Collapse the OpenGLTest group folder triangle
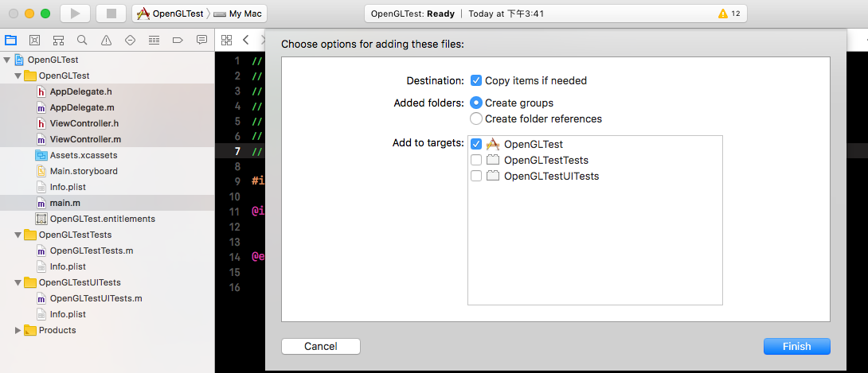The height and width of the screenshot is (373, 868). [18, 76]
